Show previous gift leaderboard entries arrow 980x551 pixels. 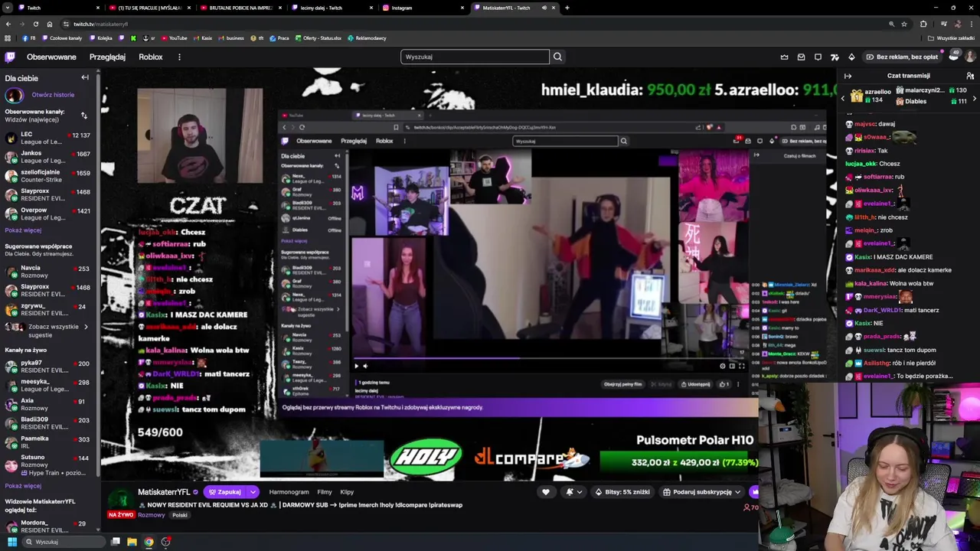(843, 98)
